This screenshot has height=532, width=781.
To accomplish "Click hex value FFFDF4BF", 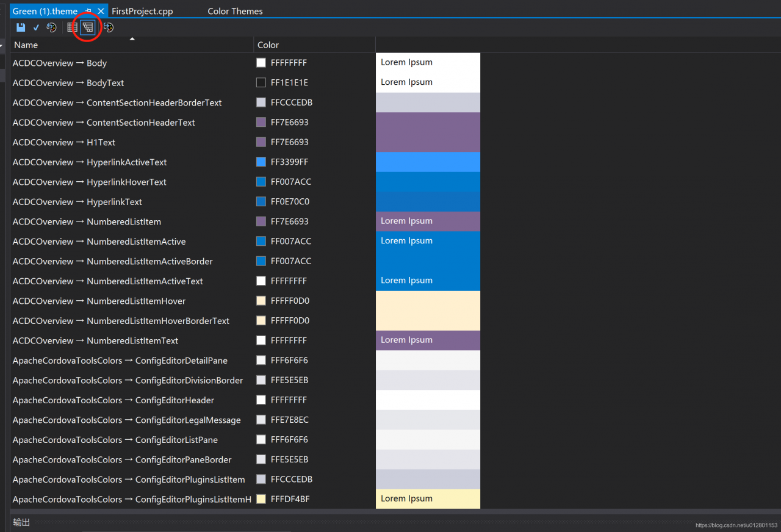I will [290, 499].
